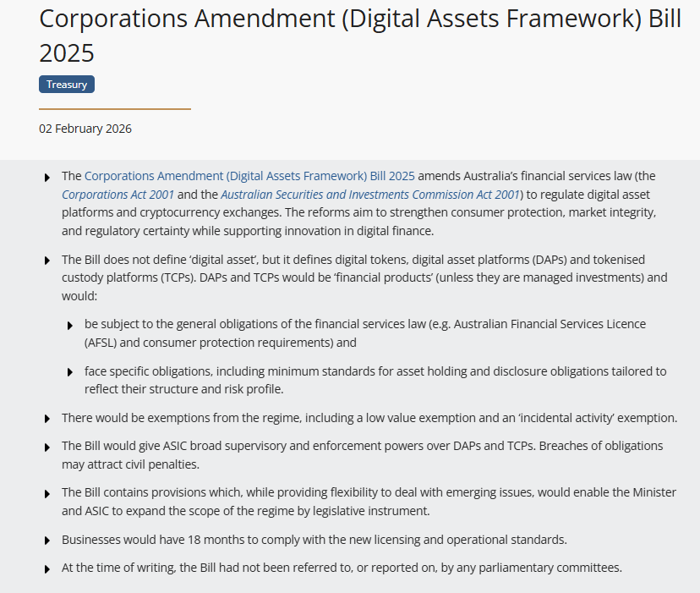Click bullet arrow next to 'does not define digital asset'
The height and width of the screenshot is (593, 700).
coord(46,260)
